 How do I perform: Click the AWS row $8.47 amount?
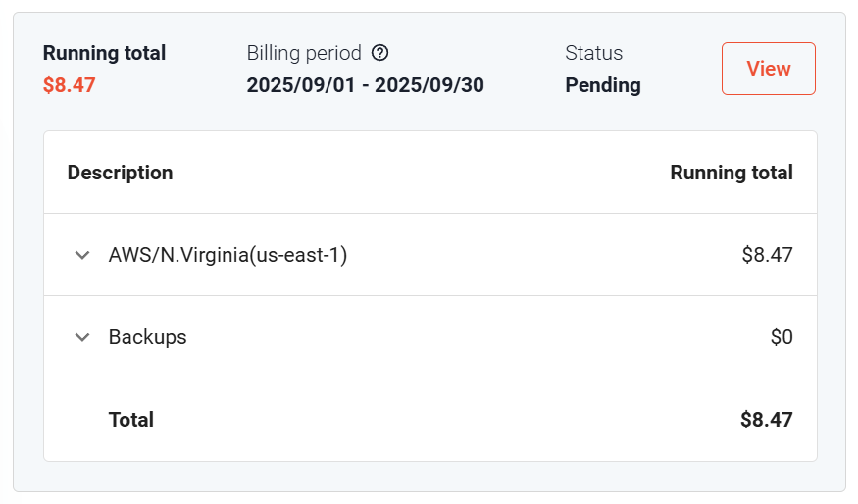click(767, 255)
